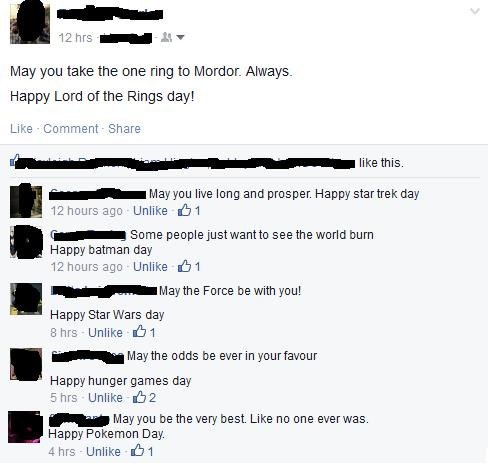Click the '12 hrs' post timestamp
The image size is (488, 474).
coord(75,38)
